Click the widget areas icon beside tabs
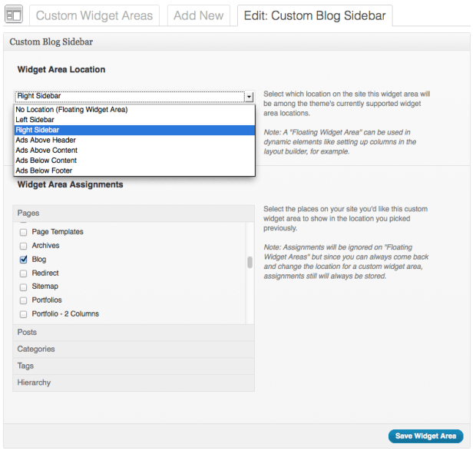Viewport: 476px width, 454px height. [14, 15]
